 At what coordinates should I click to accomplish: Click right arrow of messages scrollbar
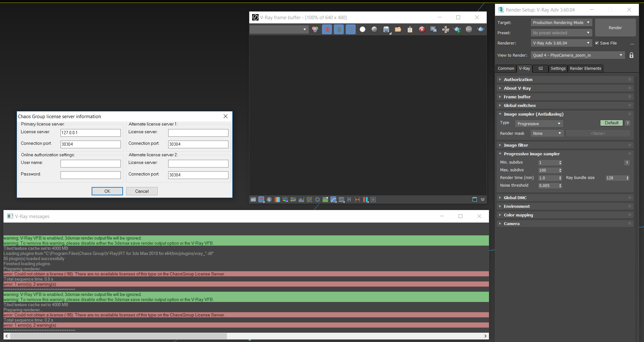tap(485, 336)
